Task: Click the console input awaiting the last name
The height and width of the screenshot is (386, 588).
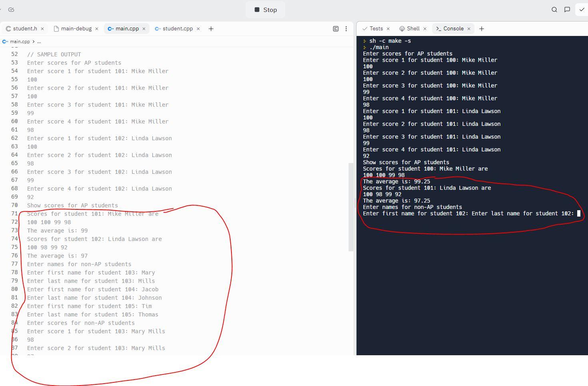Action: coord(578,213)
